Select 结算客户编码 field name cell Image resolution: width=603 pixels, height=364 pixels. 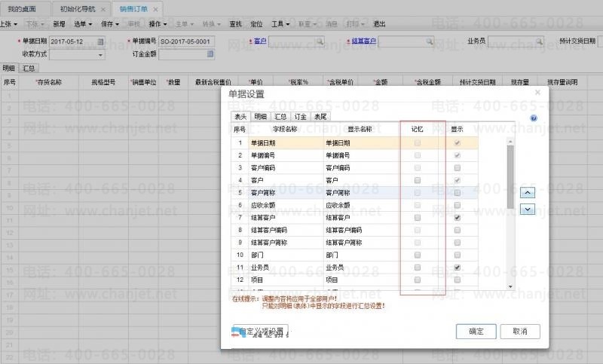[286, 231]
